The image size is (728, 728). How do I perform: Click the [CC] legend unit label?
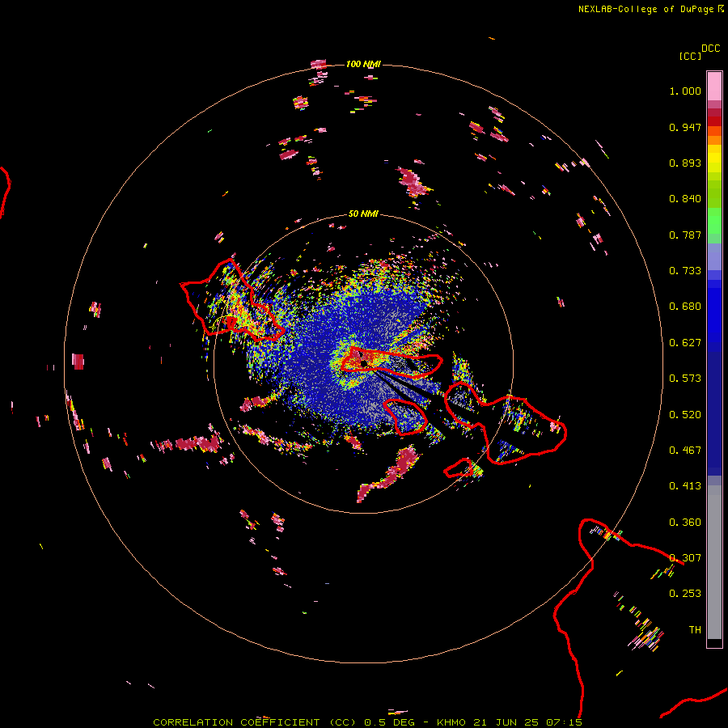click(x=690, y=56)
